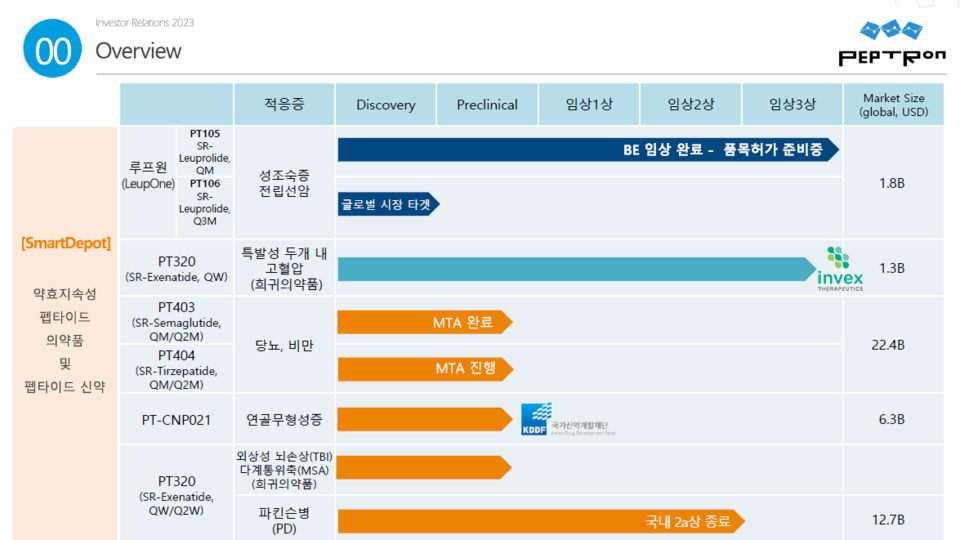The image size is (960, 540).
Task: Select the [SmartDepot] label
Action: click(x=66, y=243)
